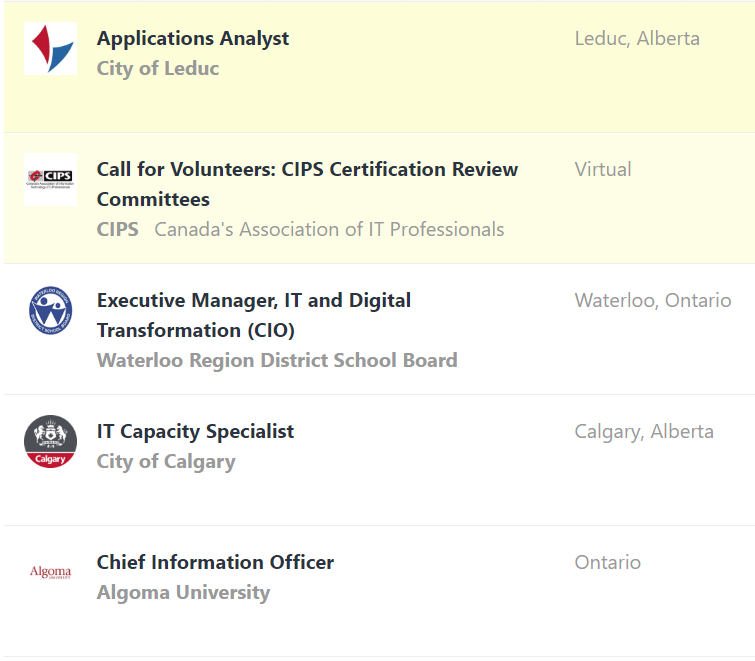755x661 pixels.
Task: Click the Ontario location for Algoma listing
Action: 607,563
